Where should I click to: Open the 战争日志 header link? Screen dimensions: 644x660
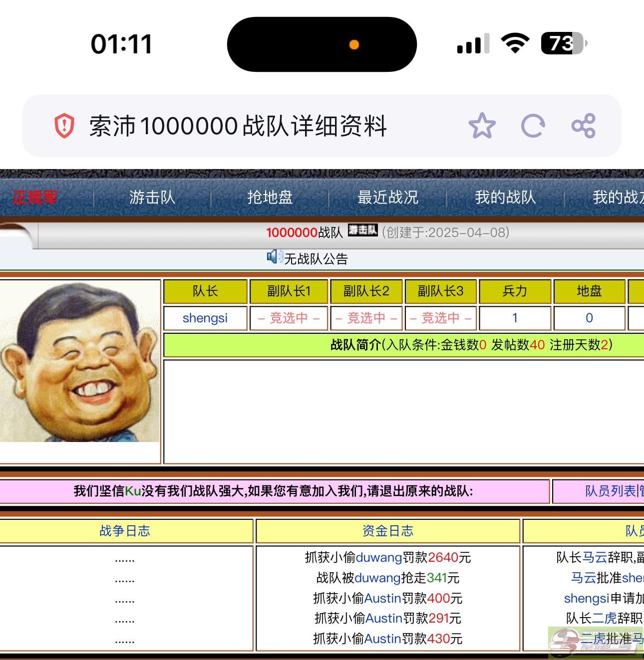click(125, 531)
